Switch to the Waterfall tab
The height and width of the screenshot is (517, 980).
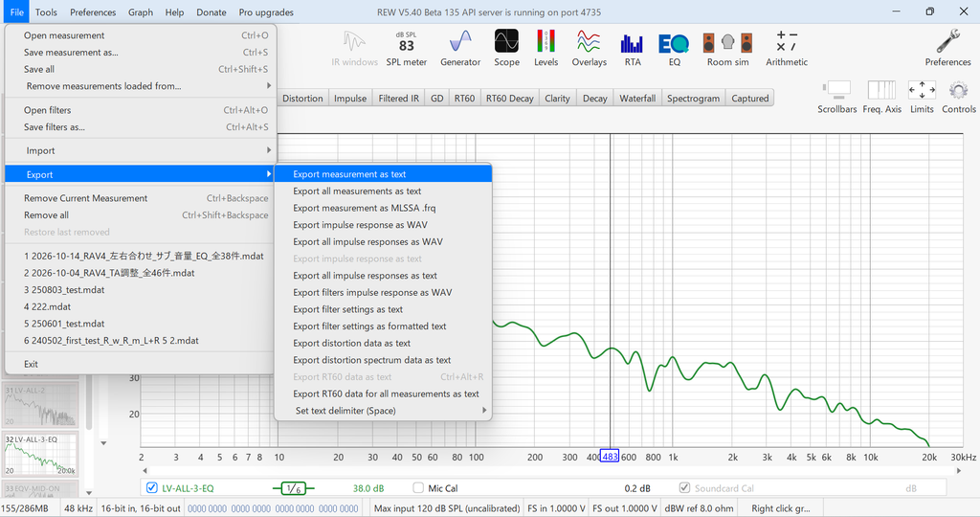(x=636, y=99)
